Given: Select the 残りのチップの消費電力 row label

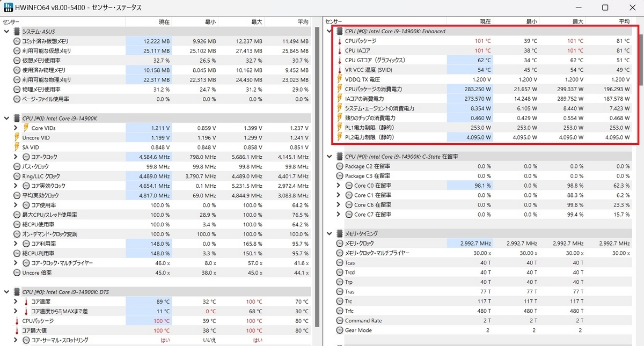Looking at the screenshot, I should (370, 118).
